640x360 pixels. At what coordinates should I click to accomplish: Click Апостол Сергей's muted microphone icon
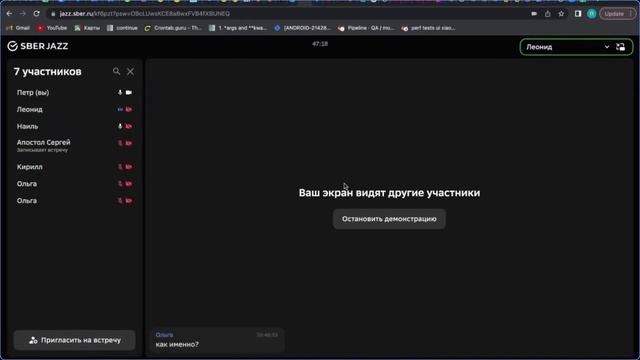pyautogui.click(x=120, y=143)
